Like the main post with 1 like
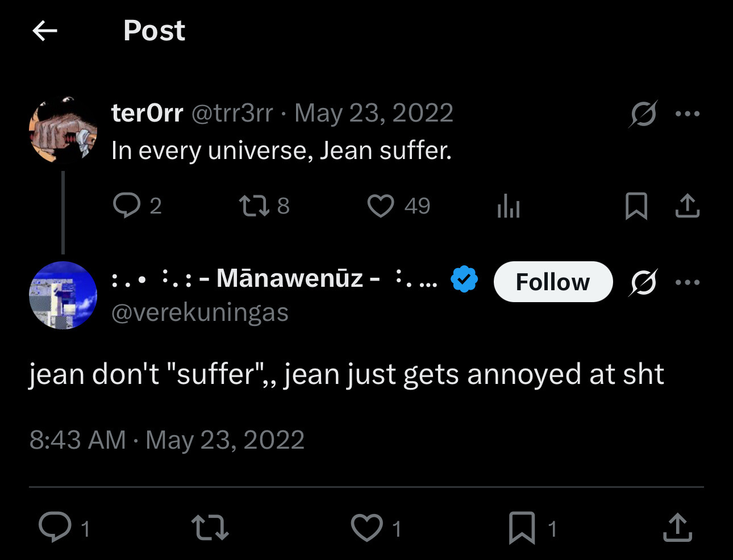Image resolution: width=733 pixels, height=560 pixels. [x=367, y=527]
